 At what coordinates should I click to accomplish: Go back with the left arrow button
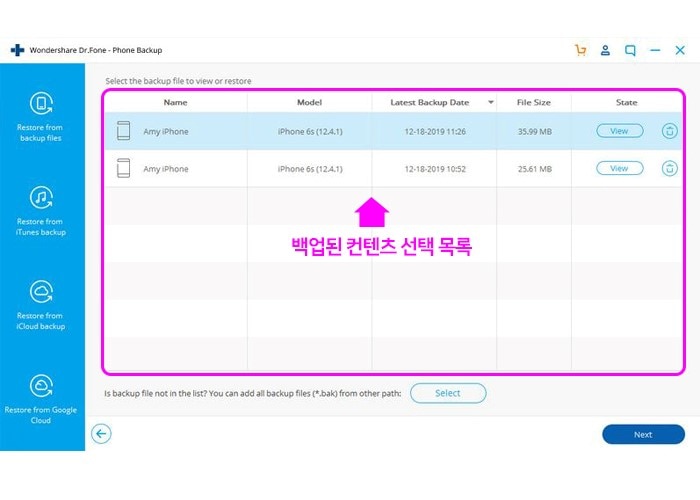101,433
